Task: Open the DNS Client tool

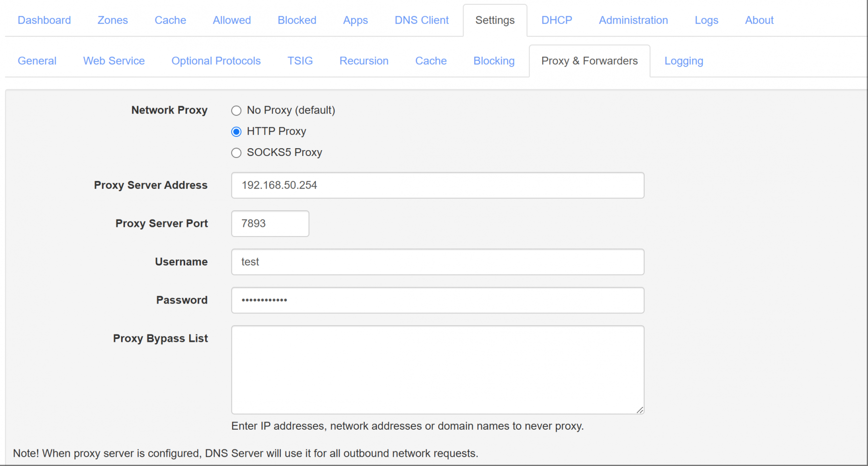Action: coord(421,20)
